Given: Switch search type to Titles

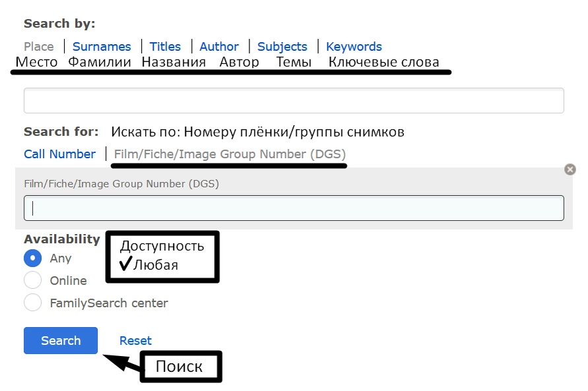Looking at the screenshot, I should [x=165, y=46].
